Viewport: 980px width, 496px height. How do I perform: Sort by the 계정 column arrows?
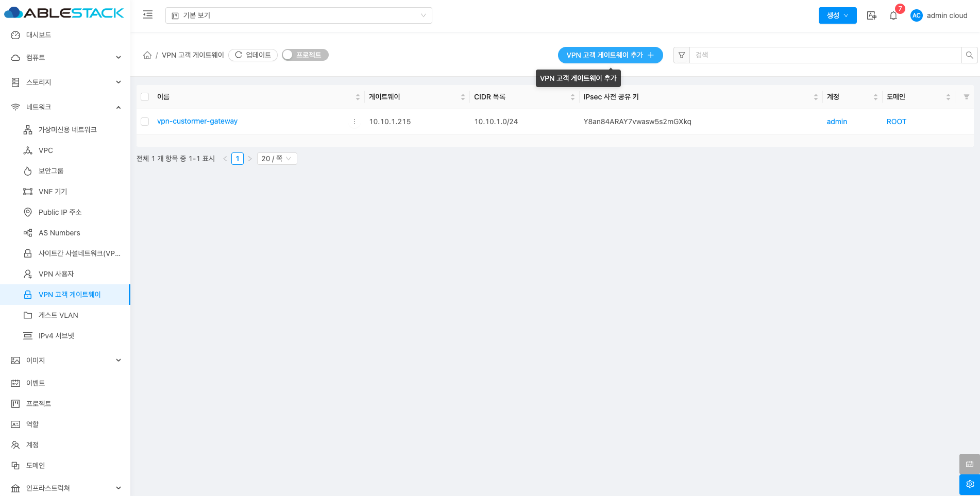pyautogui.click(x=875, y=97)
